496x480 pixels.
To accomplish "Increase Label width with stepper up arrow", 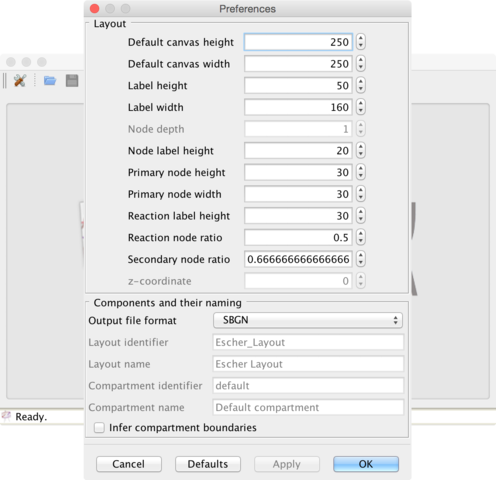I will pos(361,103).
